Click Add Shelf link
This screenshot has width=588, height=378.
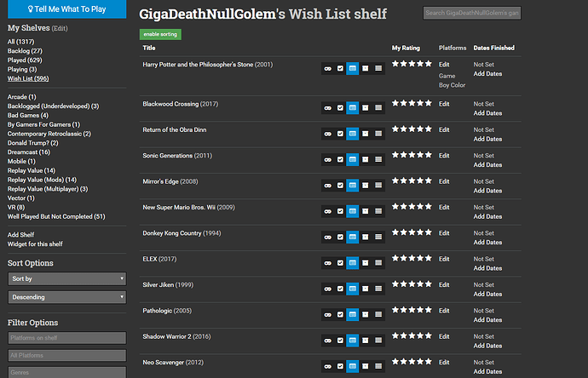tap(20, 235)
